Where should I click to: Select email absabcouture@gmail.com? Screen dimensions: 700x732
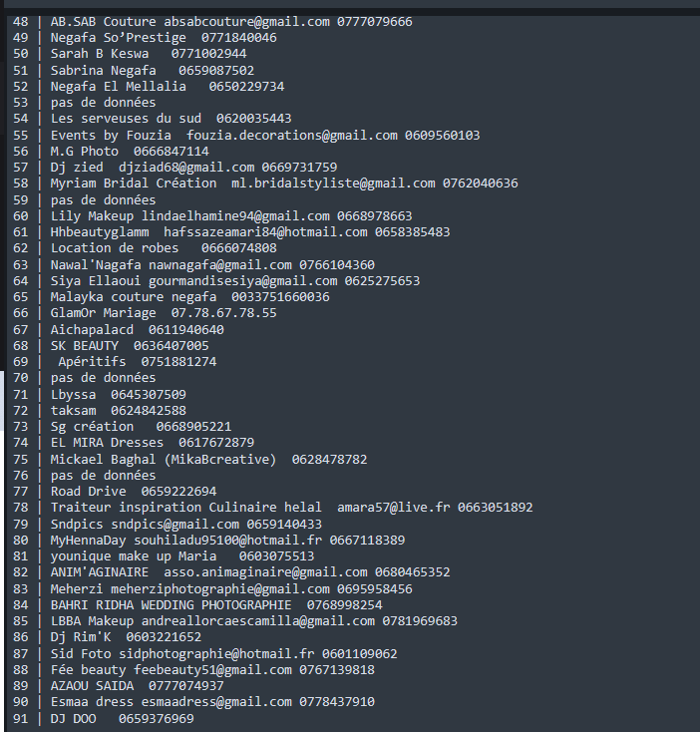(x=246, y=22)
